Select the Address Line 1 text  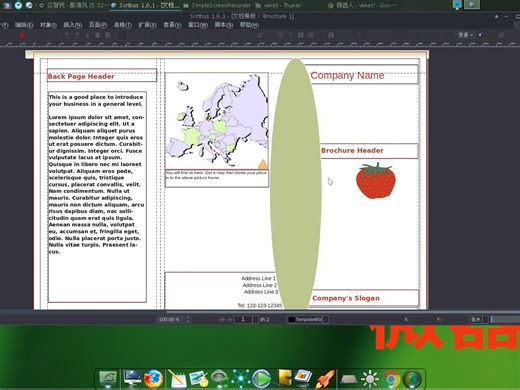click(258, 278)
